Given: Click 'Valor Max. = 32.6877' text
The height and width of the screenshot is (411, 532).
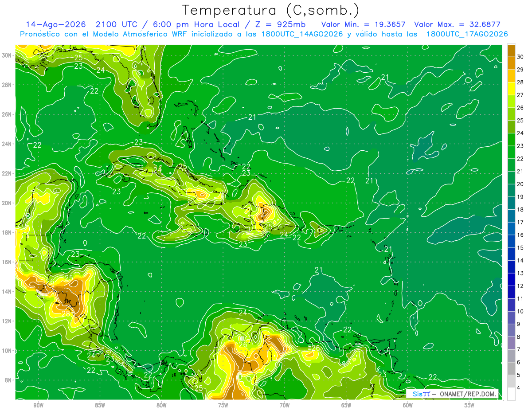Looking at the screenshot, I should (457, 24).
